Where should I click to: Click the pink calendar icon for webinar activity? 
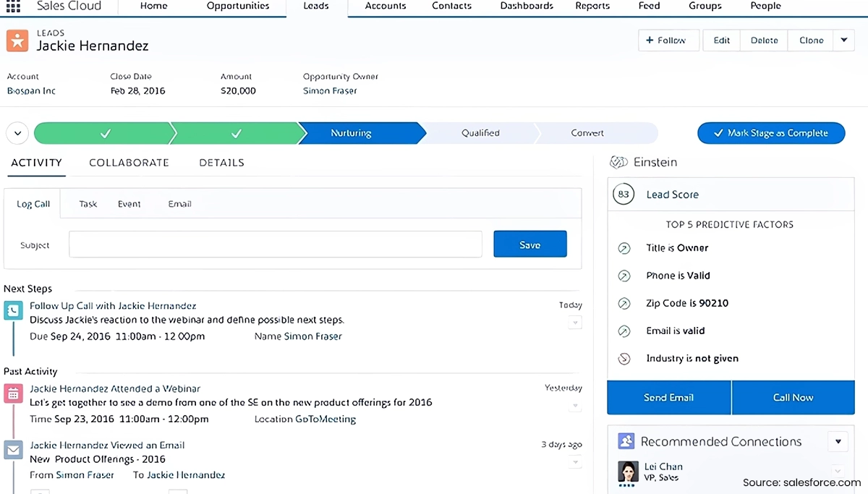(x=14, y=393)
